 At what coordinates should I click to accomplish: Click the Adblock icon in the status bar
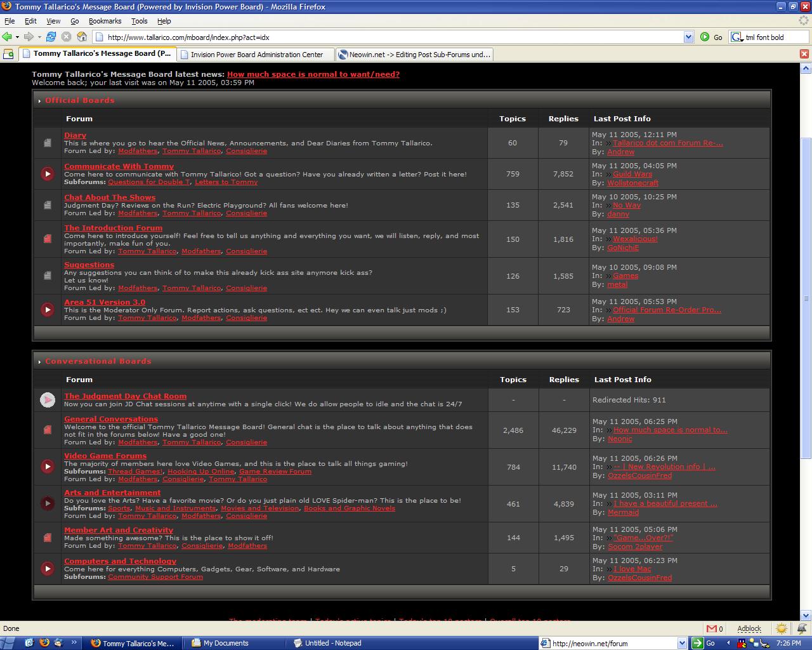[749, 628]
